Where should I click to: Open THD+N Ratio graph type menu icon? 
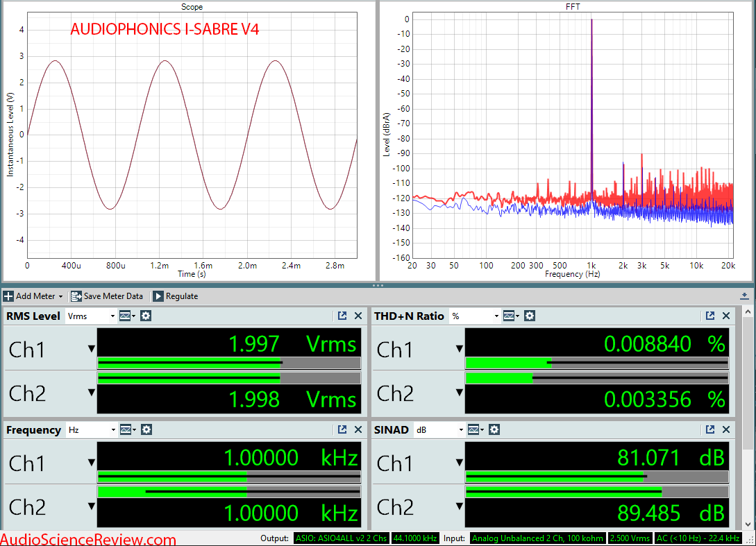[x=511, y=316]
